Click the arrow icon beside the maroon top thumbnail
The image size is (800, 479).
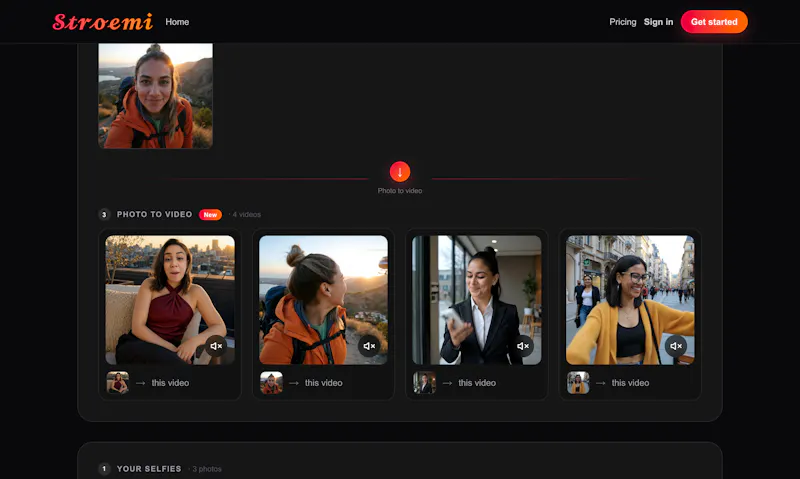pyautogui.click(x=140, y=383)
